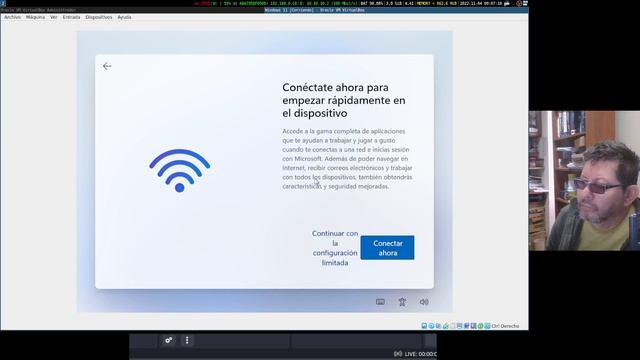Click the heading Conéctate ahora para empezar
Viewport: 640px width, 360px height.
[x=344, y=100]
